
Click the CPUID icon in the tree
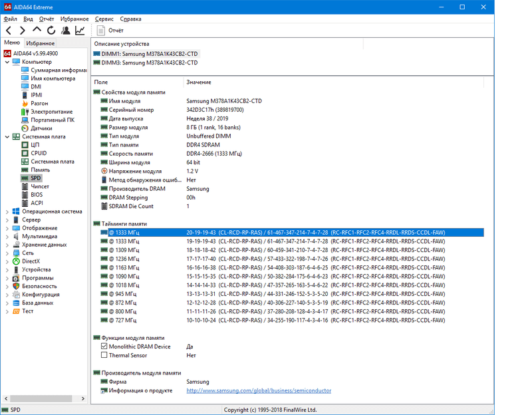(x=25, y=154)
